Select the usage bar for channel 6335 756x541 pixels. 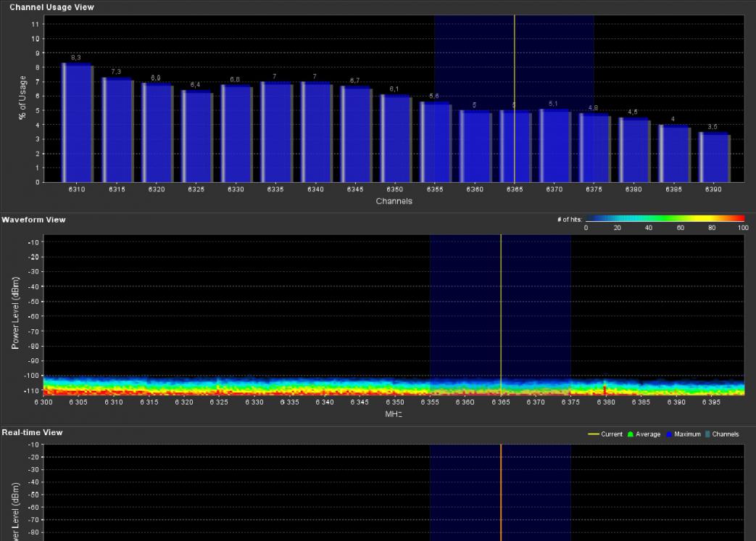coord(276,132)
